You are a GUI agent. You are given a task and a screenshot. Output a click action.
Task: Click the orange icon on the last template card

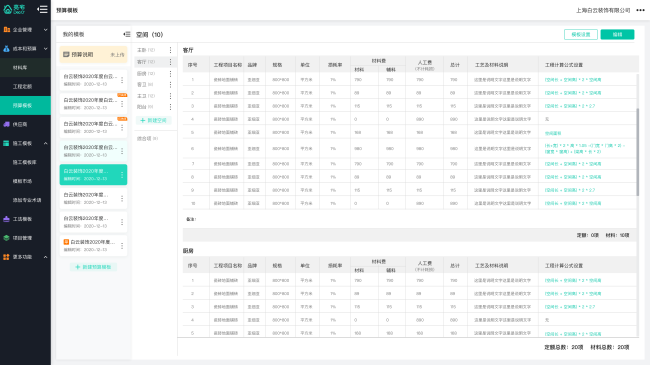coord(66,241)
